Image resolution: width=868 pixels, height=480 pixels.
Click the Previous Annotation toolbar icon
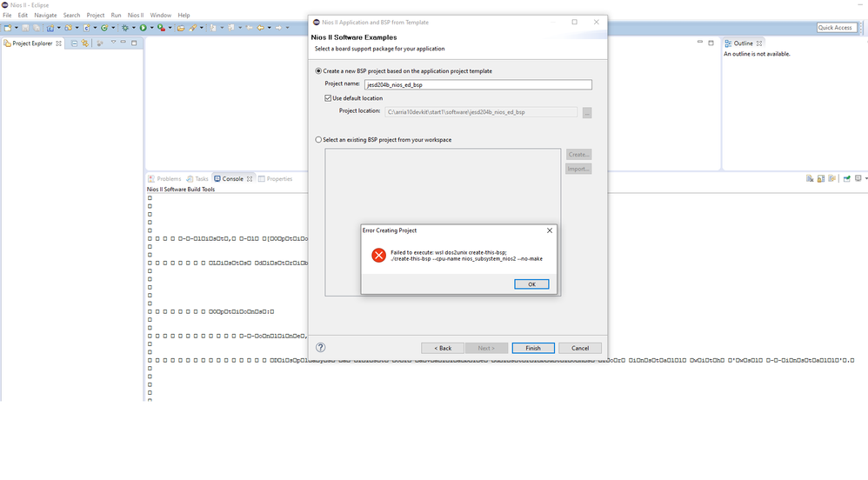[230, 28]
